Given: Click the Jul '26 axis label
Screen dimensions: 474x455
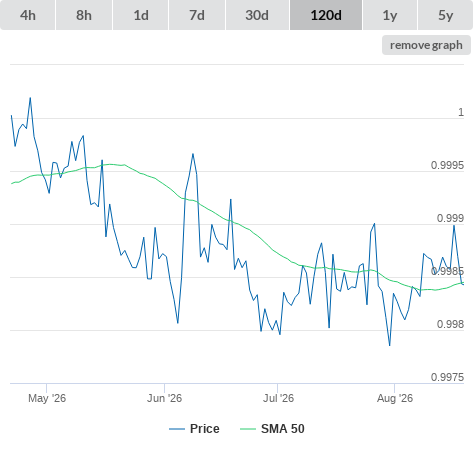Looking at the screenshot, I should point(278,398).
